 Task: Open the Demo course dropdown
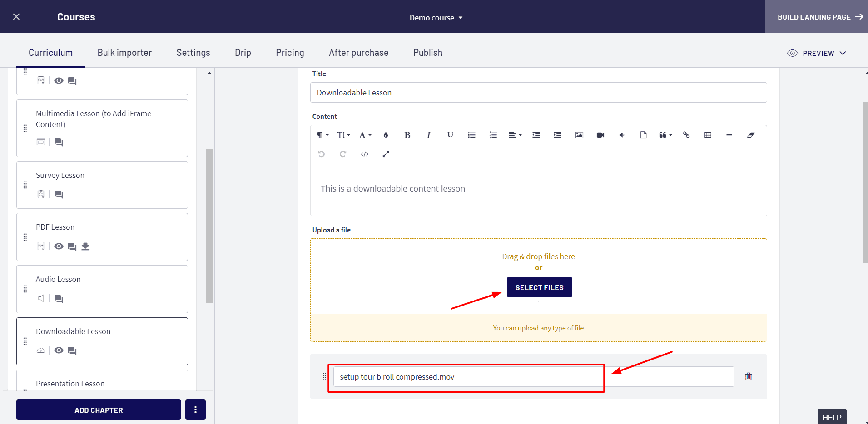point(436,18)
